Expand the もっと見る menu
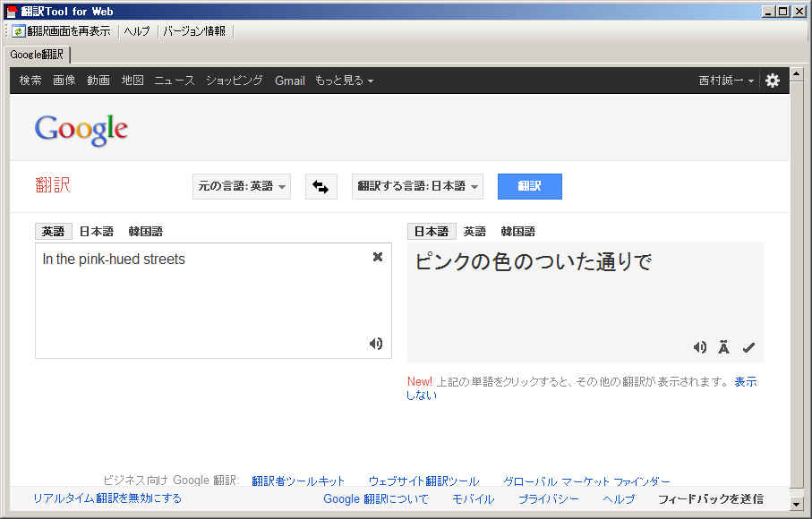 tap(344, 81)
